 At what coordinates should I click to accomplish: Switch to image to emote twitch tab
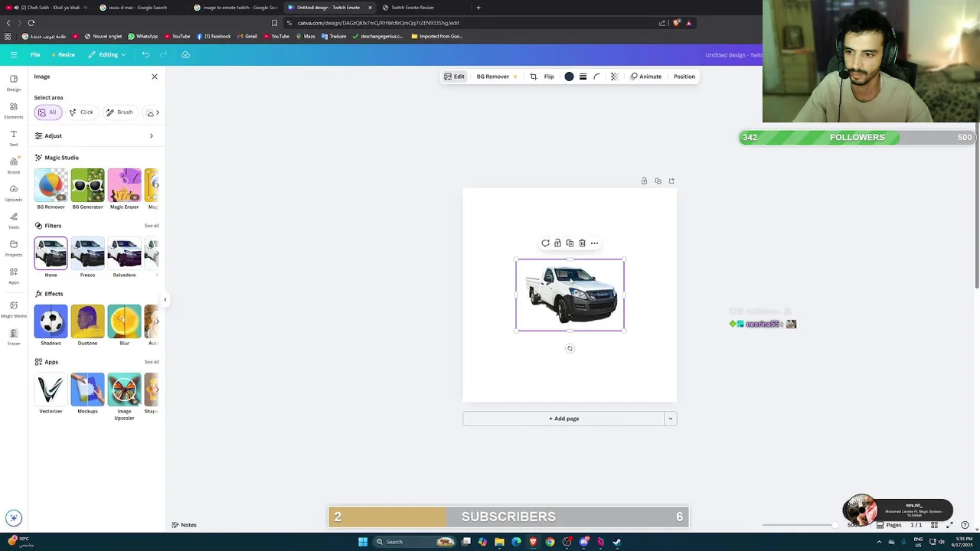point(234,8)
